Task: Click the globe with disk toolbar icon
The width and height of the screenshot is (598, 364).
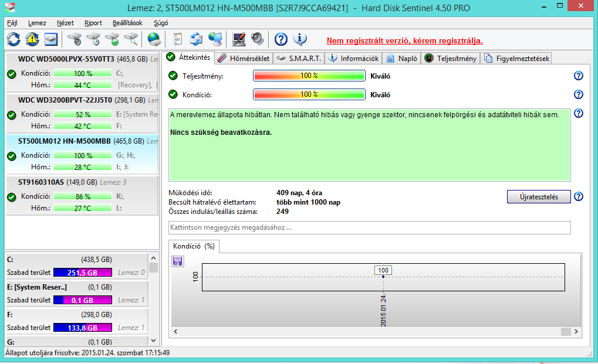Action: (154, 39)
